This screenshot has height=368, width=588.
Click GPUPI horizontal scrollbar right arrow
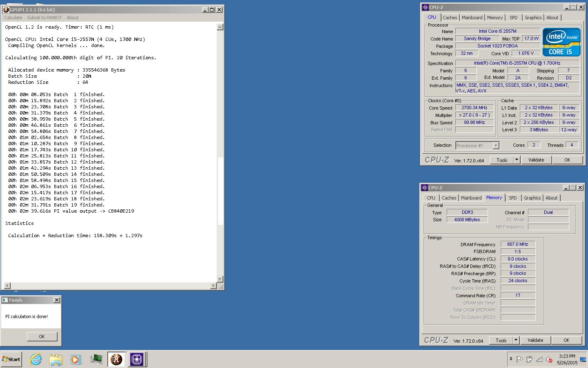click(x=214, y=285)
